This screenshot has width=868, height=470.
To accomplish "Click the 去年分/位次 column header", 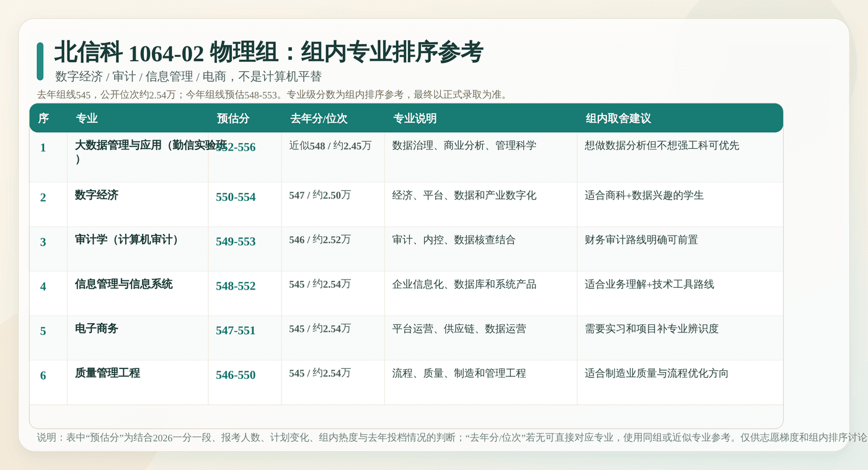I will pos(319,118).
